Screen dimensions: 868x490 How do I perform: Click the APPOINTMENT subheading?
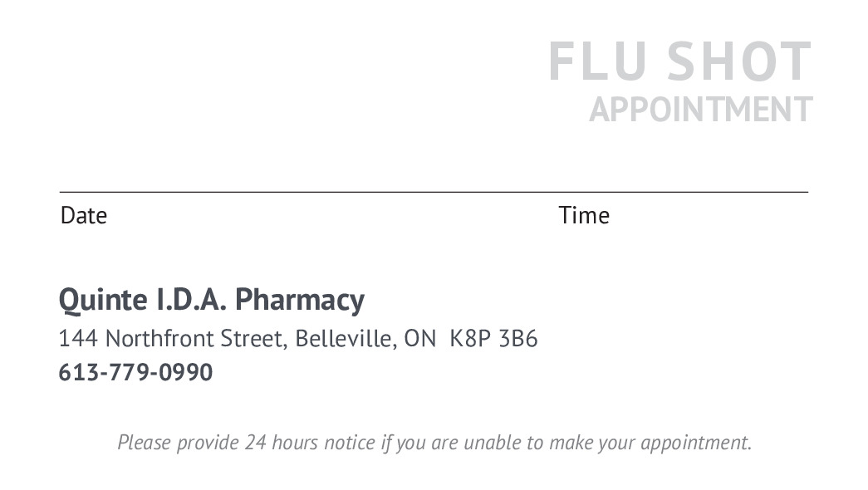(x=700, y=110)
